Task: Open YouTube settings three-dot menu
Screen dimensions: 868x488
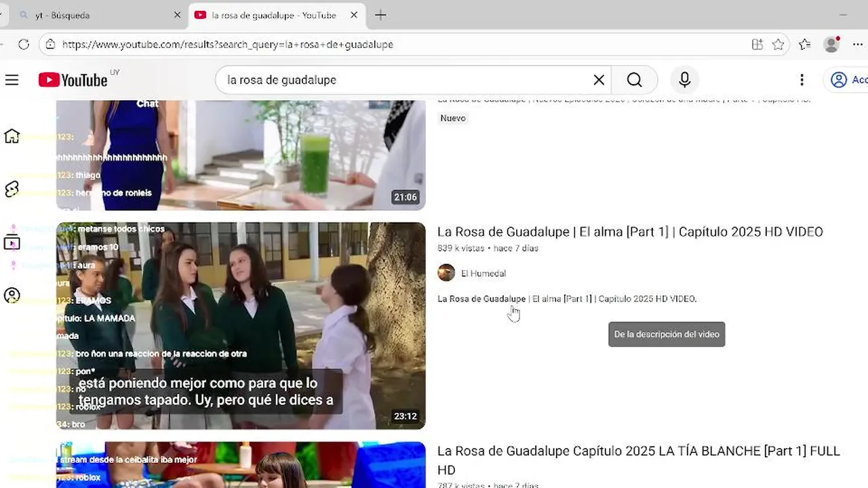Action: (x=802, y=80)
